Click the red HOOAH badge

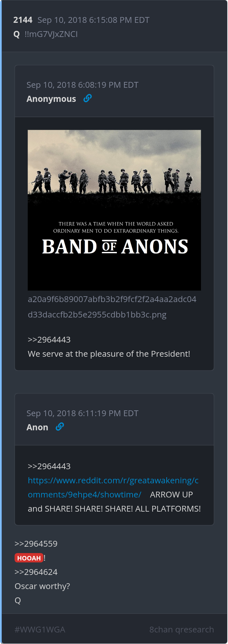pyautogui.click(x=29, y=558)
